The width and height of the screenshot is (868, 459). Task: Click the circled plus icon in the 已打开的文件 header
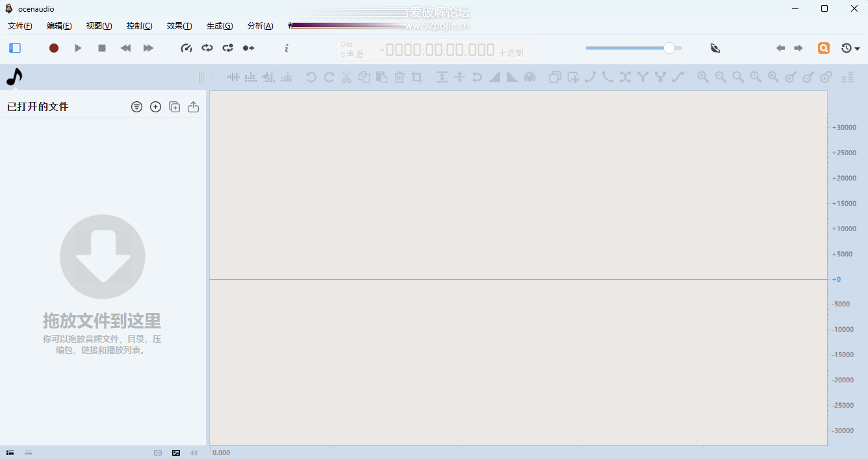[x=155, y=107]
